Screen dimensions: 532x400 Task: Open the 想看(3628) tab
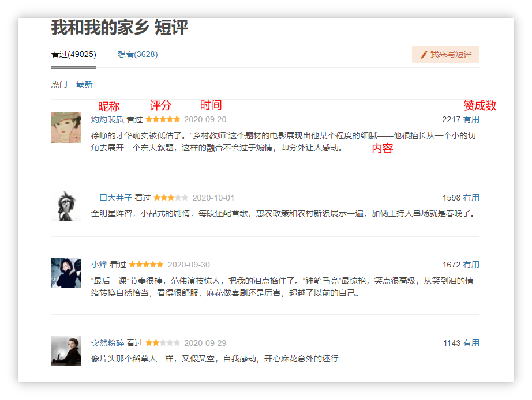(137, 54)
